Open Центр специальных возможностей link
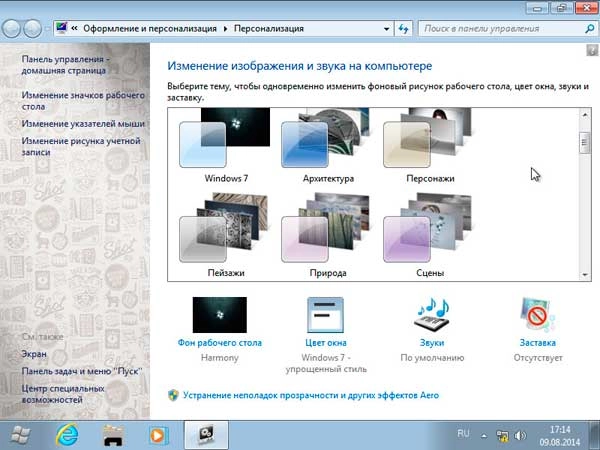Screen dimensions: 600x450 (x=63, y=394)
